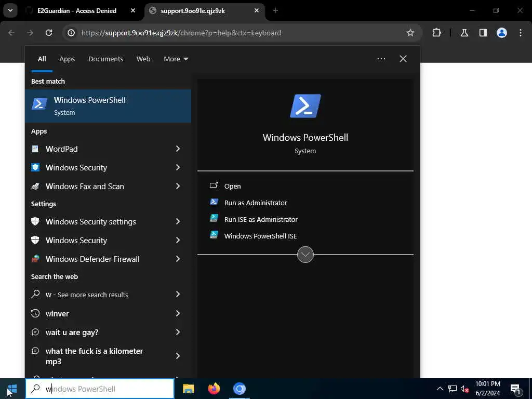Open the Chrome three-dot menu

pyautogui.click(x=521, y=33)
